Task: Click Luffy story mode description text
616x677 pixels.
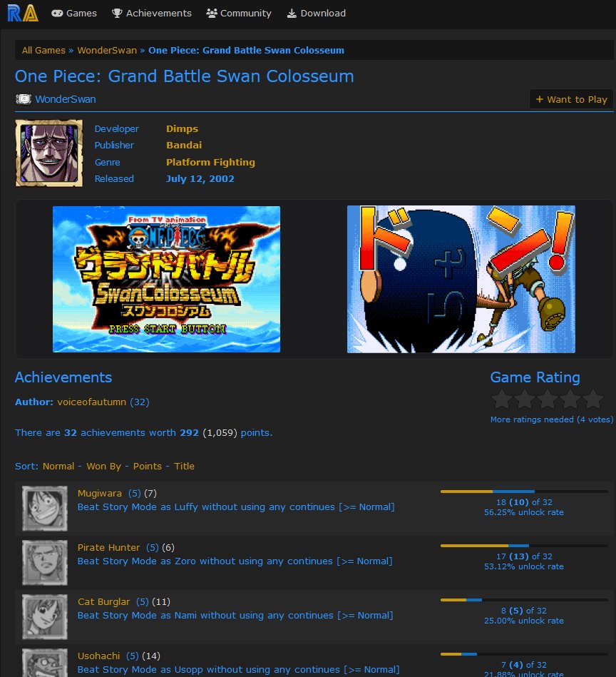Action: click(x=236, y=507)
